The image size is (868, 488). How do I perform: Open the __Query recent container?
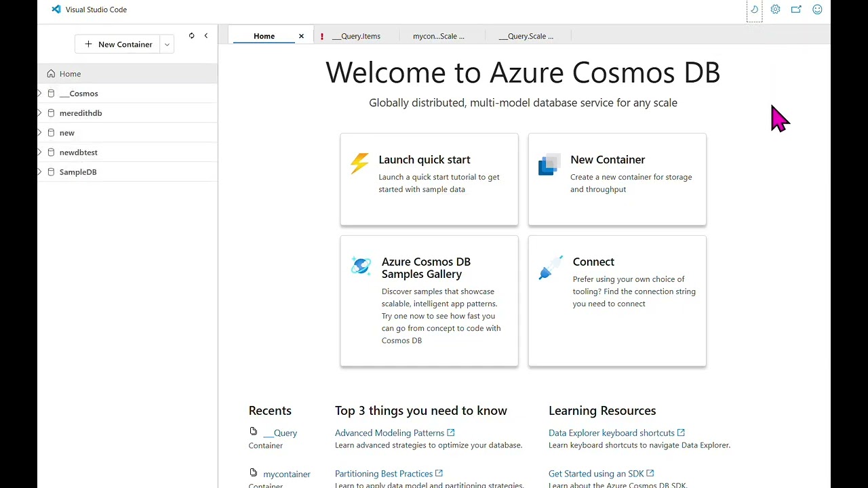click(279, 433)
